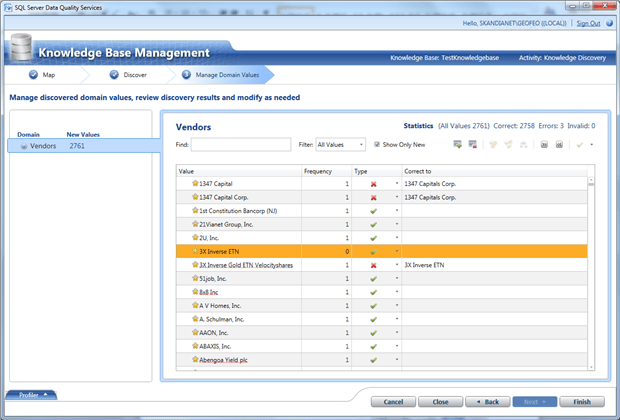Viewport: 620px width, 420px height.
Task: Click the star icon beside 1347 Capital
Action: point(195,183)
